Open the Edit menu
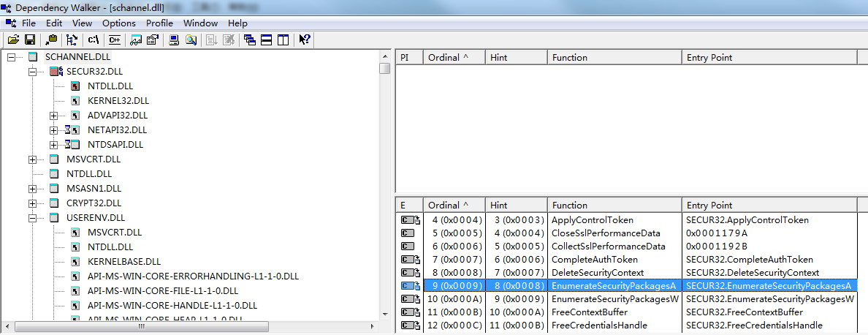 [x=54, y=23]
